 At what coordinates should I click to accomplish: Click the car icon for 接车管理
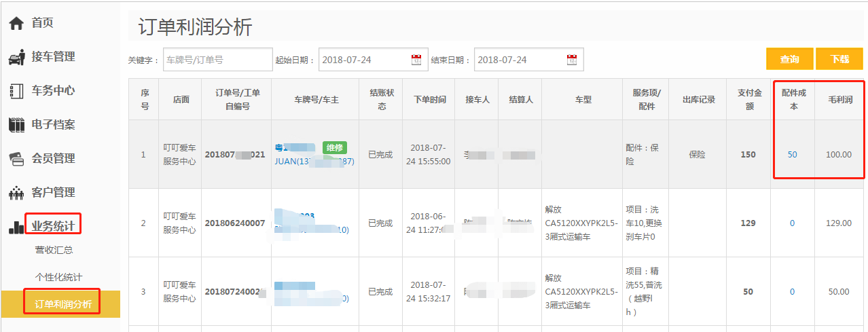point(16,58)
